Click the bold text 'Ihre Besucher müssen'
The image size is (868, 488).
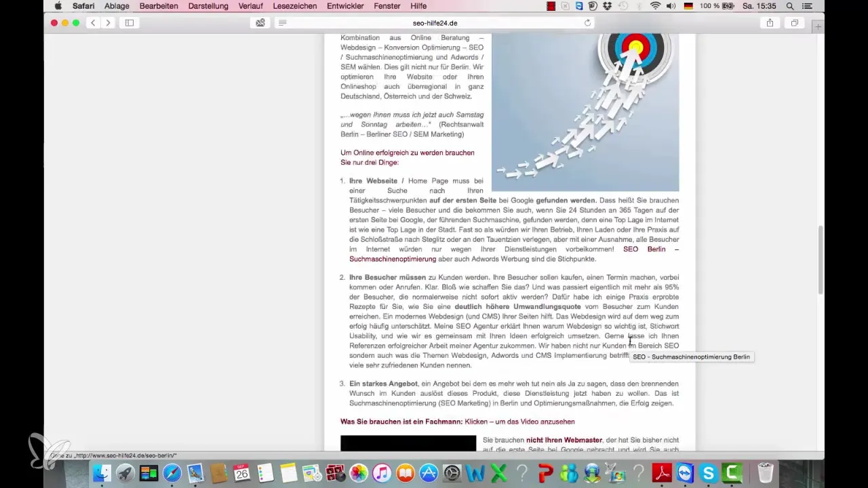(x=387, y=277)
